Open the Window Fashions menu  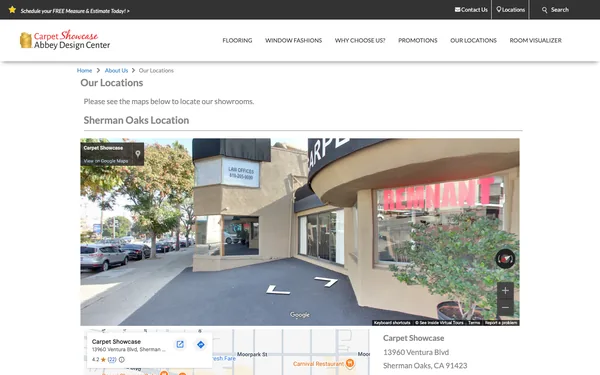pyautogui.click(x=293, y=40)
